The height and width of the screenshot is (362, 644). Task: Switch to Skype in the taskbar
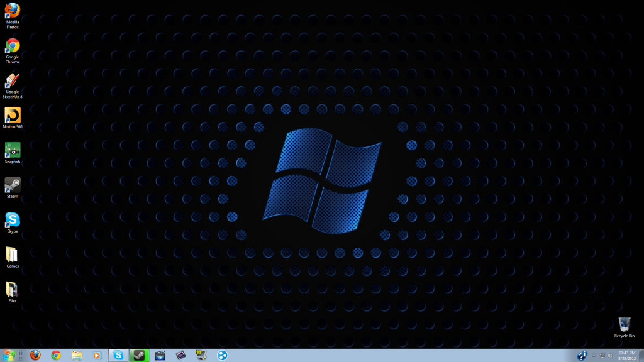click(118, 356)
